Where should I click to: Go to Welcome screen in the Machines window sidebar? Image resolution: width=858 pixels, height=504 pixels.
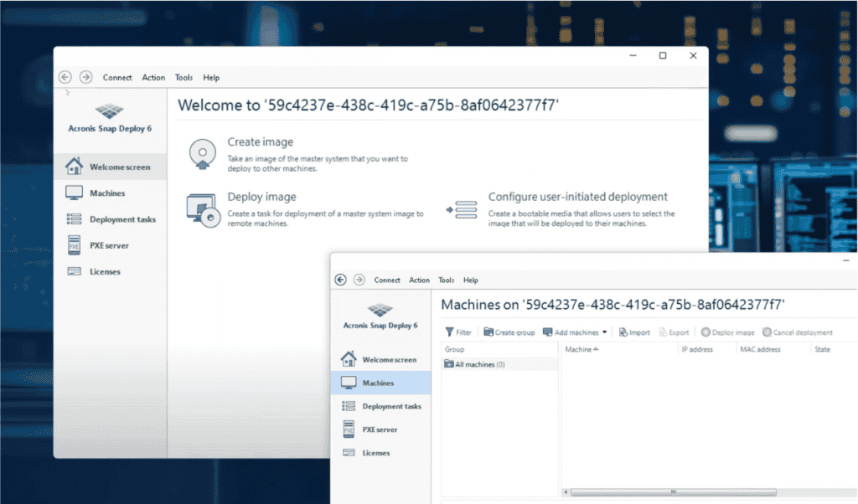pos(381,360)
